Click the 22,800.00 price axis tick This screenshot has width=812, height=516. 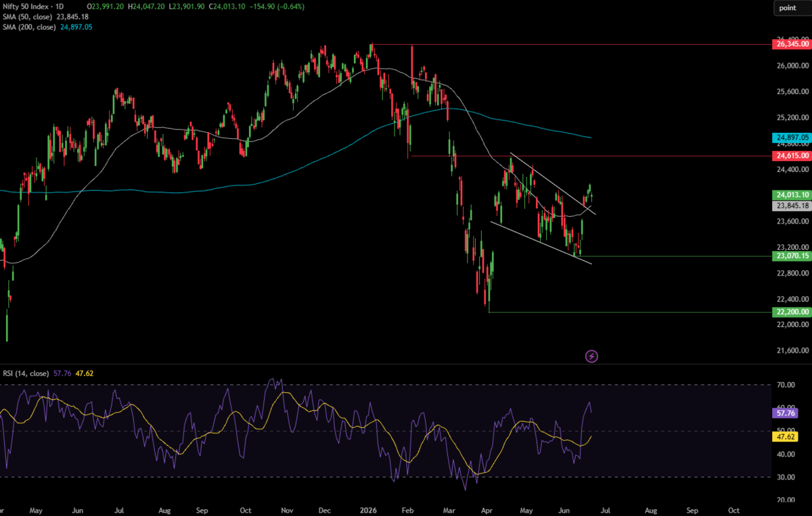tap(791, 273)
